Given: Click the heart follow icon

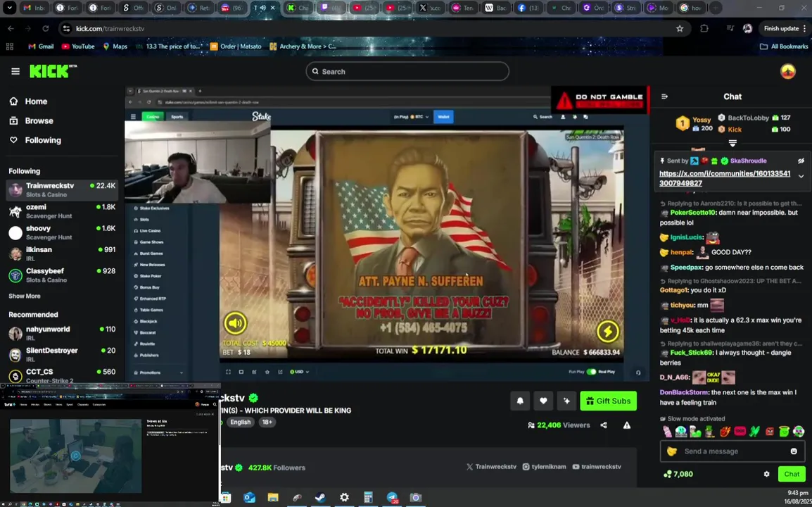Looking at the screenshot, I should tap(543, 401).
